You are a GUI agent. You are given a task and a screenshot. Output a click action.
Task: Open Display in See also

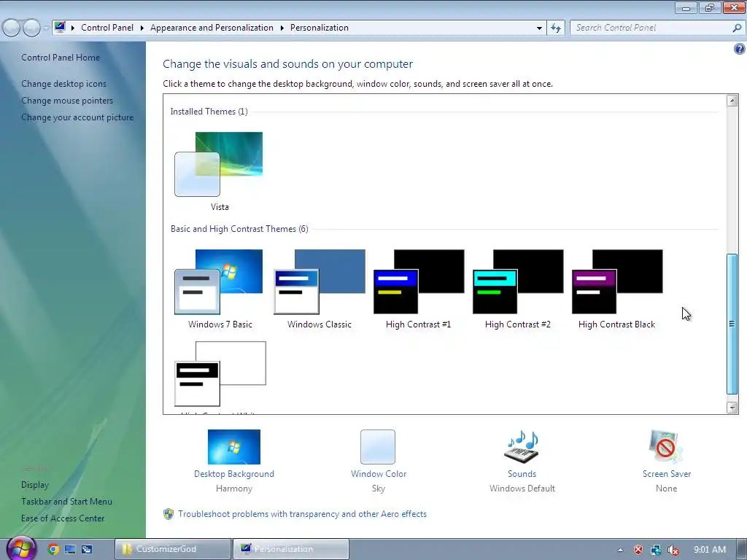tap(35, 485)
